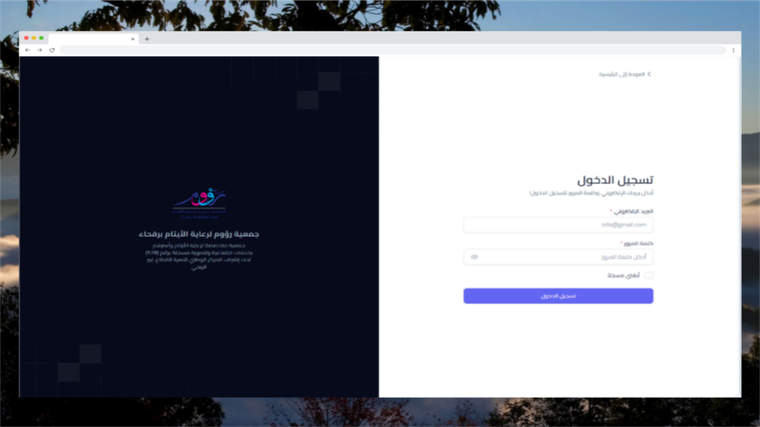Focus the كلمة المرور password field
760x427 pixels.
pyautogui.click(x=558, y=257)
